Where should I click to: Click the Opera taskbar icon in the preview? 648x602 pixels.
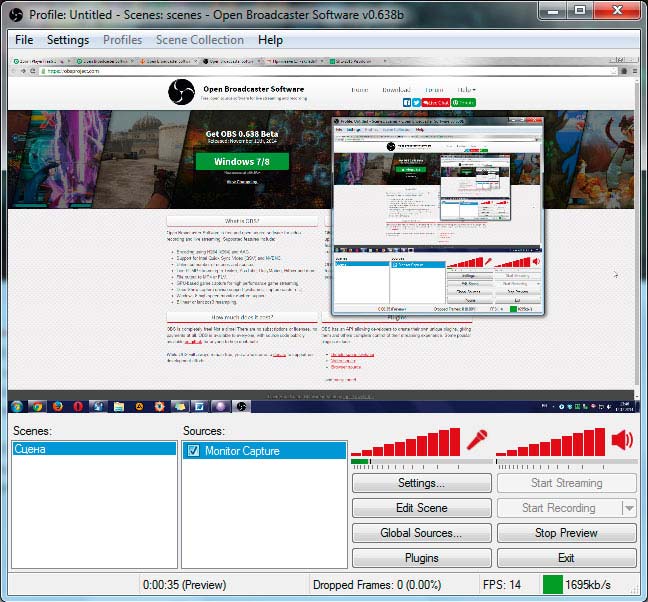78,407
